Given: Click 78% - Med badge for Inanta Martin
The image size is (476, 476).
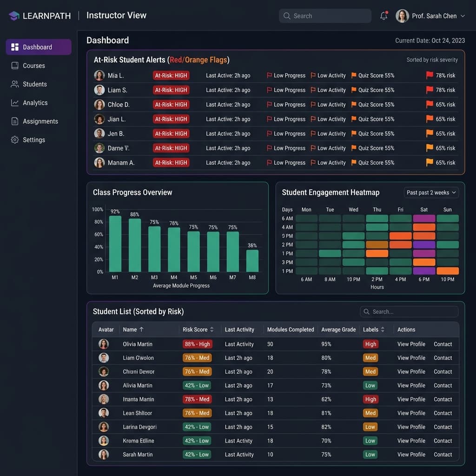Looking at the screenshot, I should click(197, 399).
